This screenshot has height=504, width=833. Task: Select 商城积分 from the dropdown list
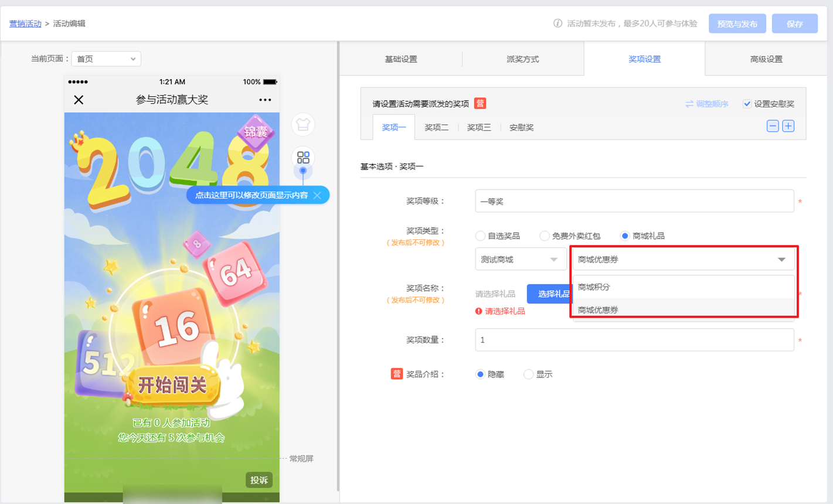[594, 287]
